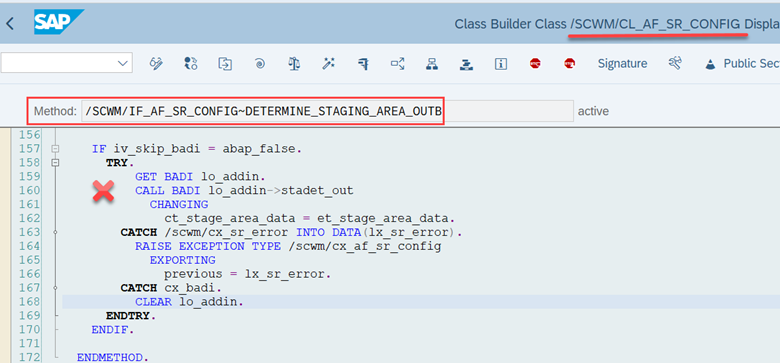Click the 'active' status text
The image size is (780, 363).
[x=593, y=111]
